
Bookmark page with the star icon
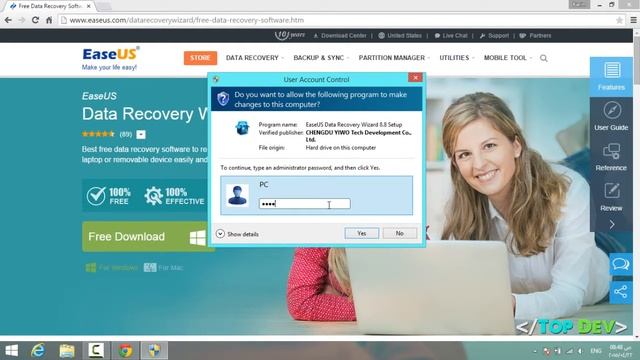(619, 20)
